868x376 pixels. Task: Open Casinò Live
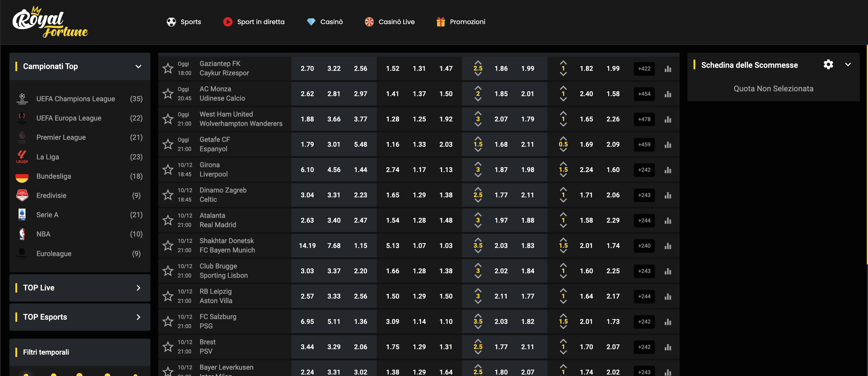[389, 22]
